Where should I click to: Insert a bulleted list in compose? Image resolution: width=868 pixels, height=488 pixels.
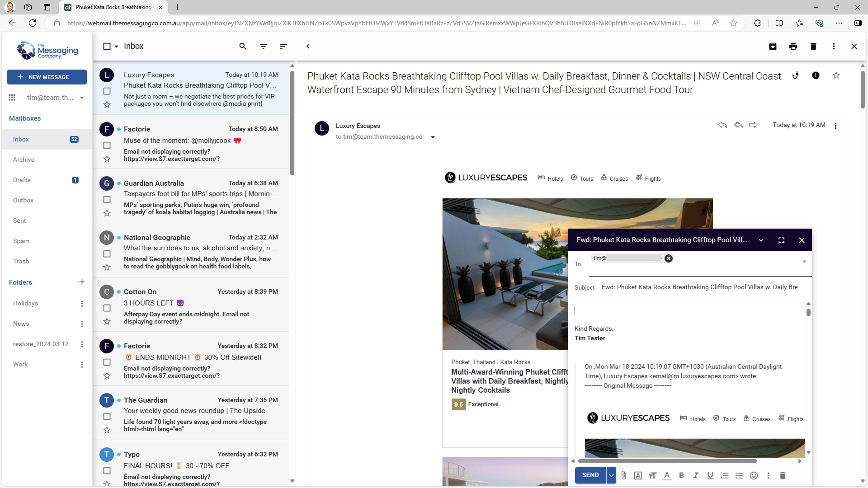(739, 475)
